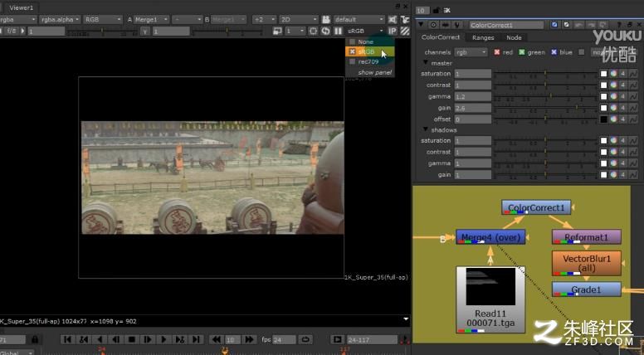Click the master gamma slider
The height and width of the screenshot is (355, 644).
click(x=545, y=96)
